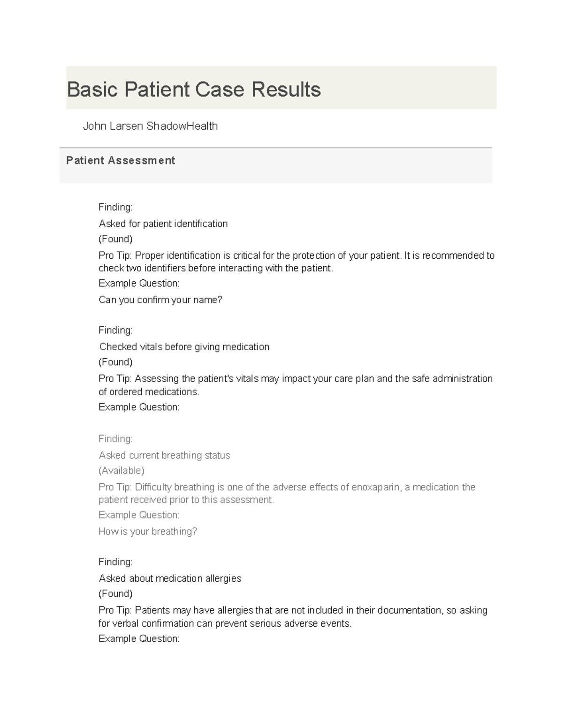Click 'Example Question:' below the vitals tip
Screen dimensions: 563x728
click(139, 407)
